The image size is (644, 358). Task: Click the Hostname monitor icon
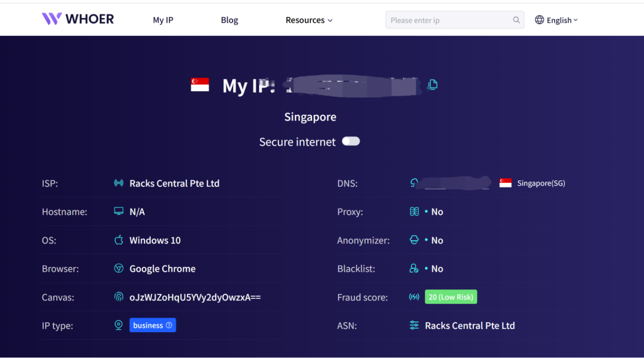click(x=119, y=211)
